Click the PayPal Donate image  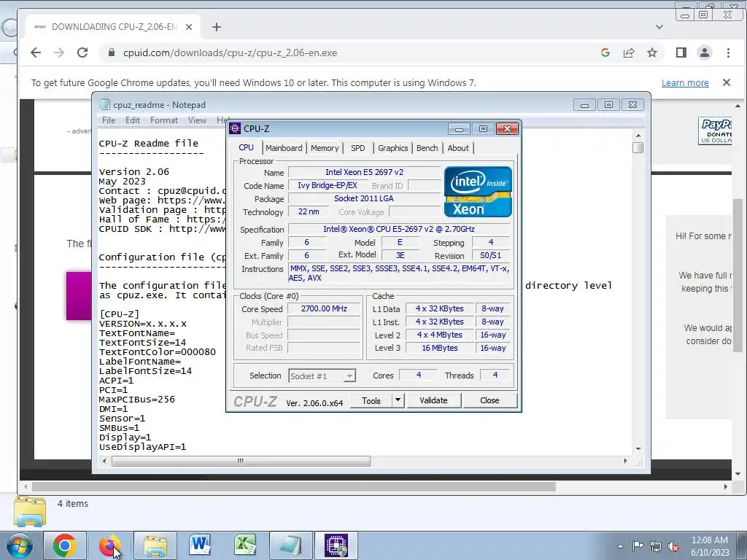(715, 131)
